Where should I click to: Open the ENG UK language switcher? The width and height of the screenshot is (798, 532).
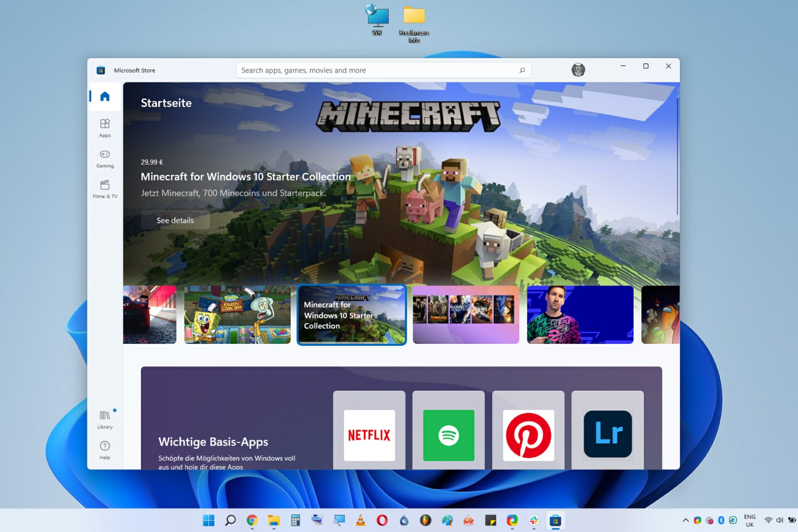pos(750,520)
